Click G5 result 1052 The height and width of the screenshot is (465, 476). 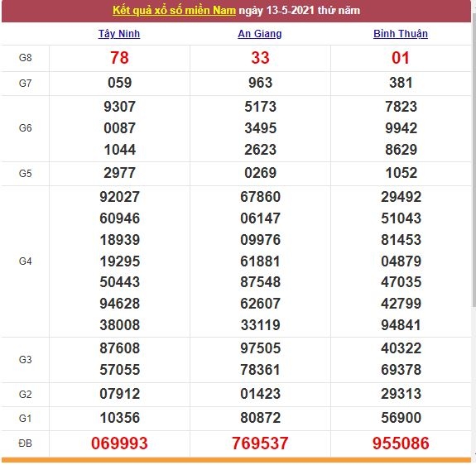401,173
